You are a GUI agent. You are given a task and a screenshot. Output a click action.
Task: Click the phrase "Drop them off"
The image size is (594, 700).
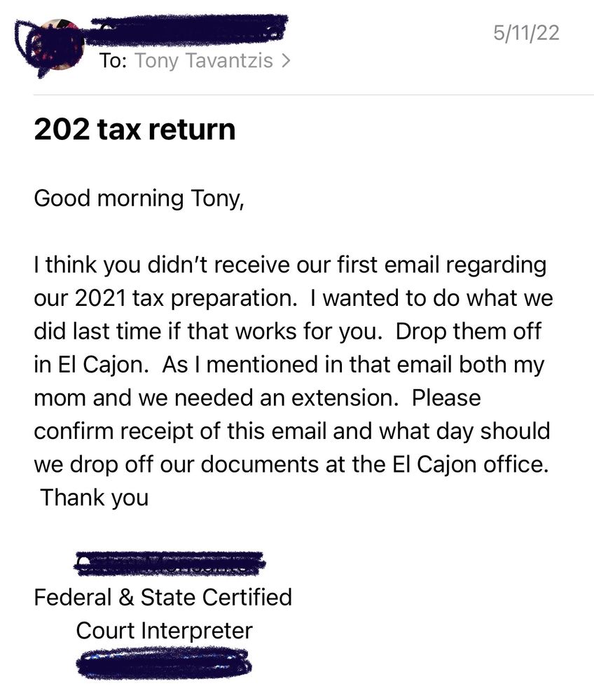469,332
